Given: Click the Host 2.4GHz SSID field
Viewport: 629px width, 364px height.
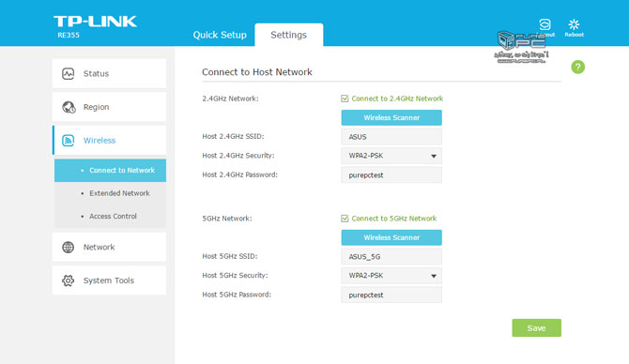Looking at the screenshot, I should point(391,137).
